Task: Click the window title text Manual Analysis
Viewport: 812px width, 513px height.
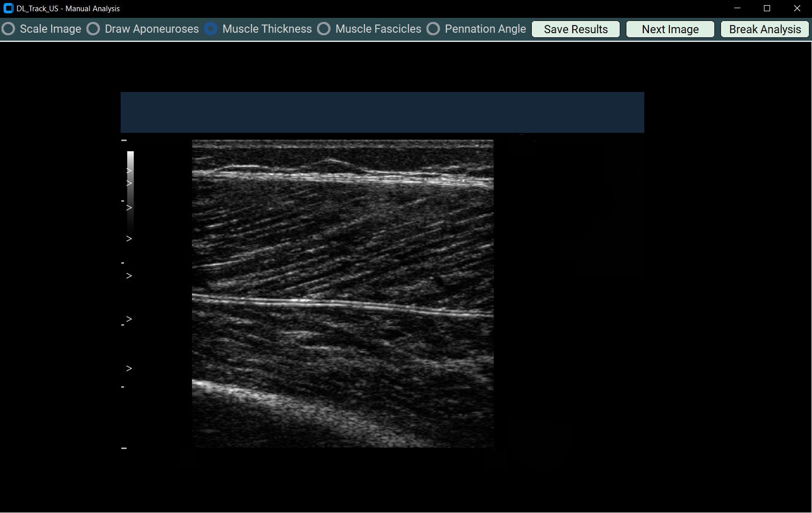Action: [93, 9]
